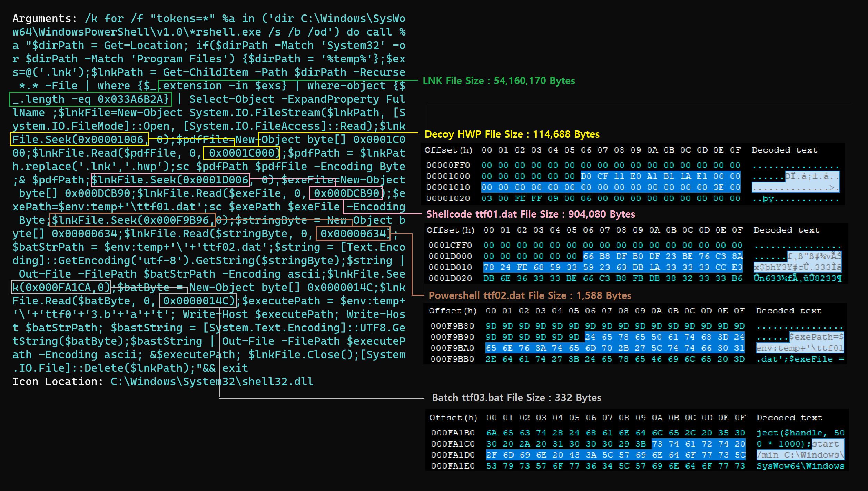Click the Decoy HWP File Size heading

coord(512,134)
